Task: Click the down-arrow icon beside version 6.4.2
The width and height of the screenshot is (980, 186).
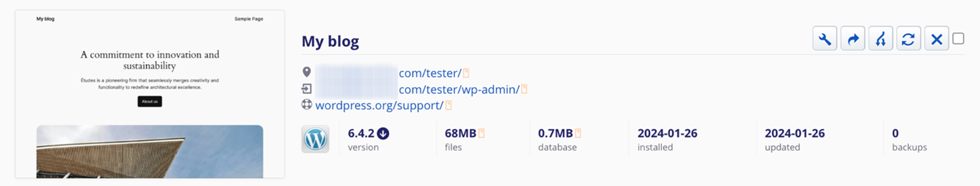Action: coord(383,134)
